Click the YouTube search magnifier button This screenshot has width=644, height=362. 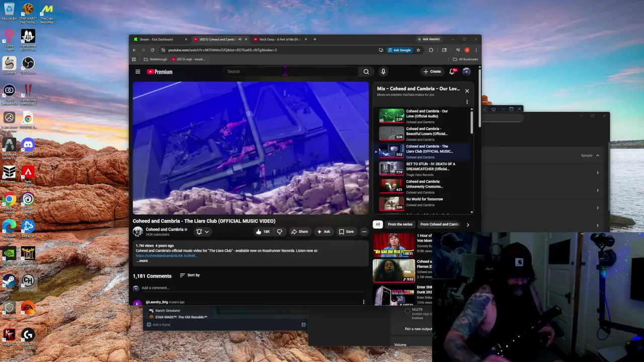point(366,71)
